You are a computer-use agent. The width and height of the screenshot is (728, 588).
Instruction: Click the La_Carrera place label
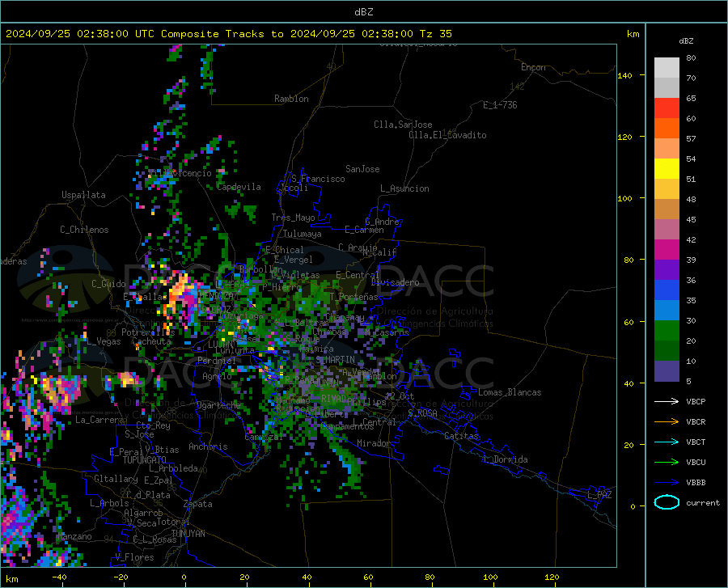99,420
